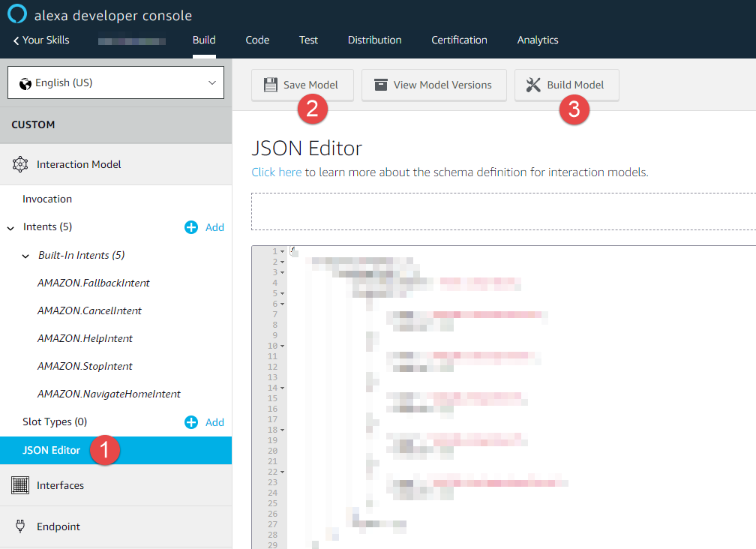756x549 pixels.
Task: Fold code at line 22 arrow
Action: [x=283, y=472]
